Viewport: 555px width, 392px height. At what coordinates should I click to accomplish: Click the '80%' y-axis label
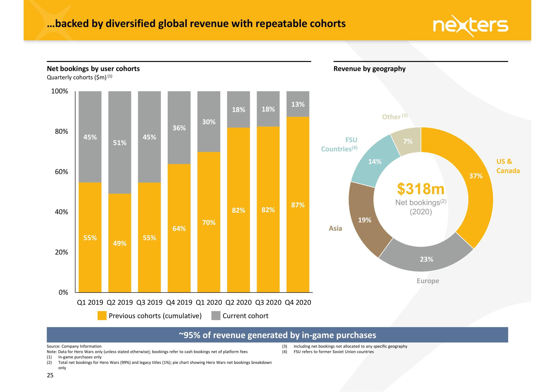[x=61, y=131]
